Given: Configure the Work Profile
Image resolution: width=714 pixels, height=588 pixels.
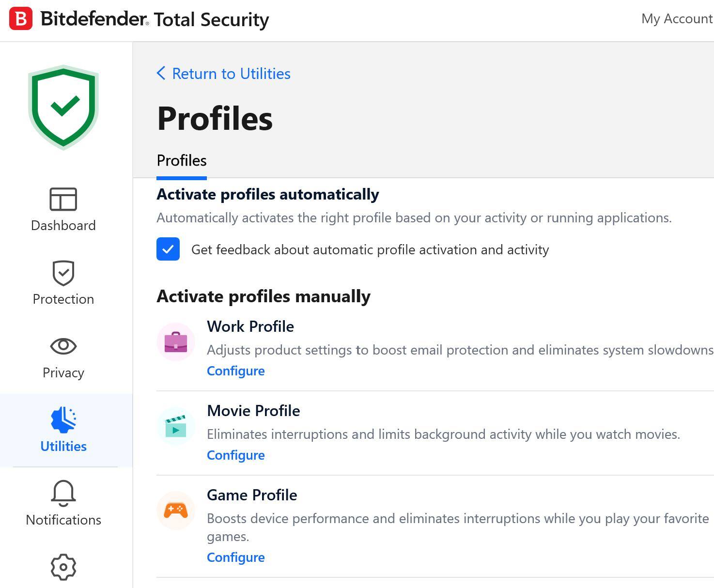Looking at the screenshot, I should (235, 371).
